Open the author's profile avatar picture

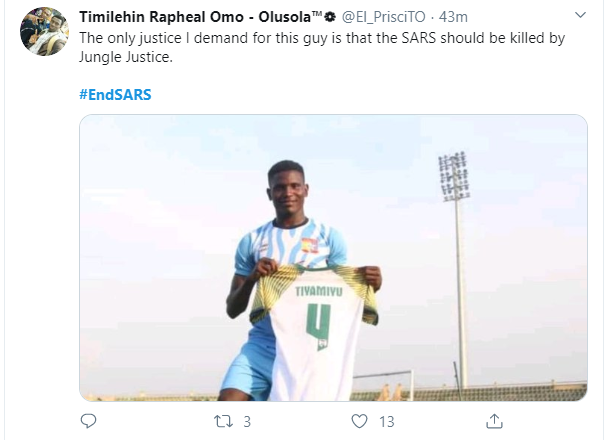45,31
